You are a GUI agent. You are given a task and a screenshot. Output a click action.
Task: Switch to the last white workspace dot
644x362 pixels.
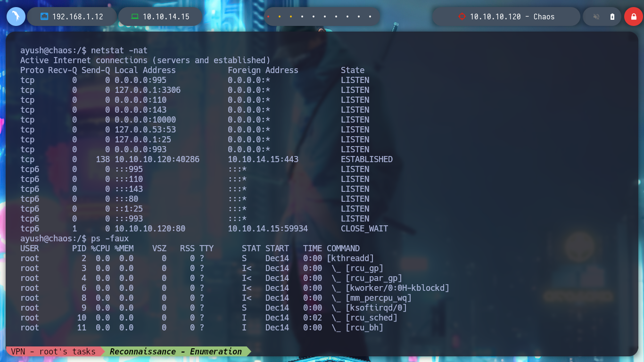[370, 16]
